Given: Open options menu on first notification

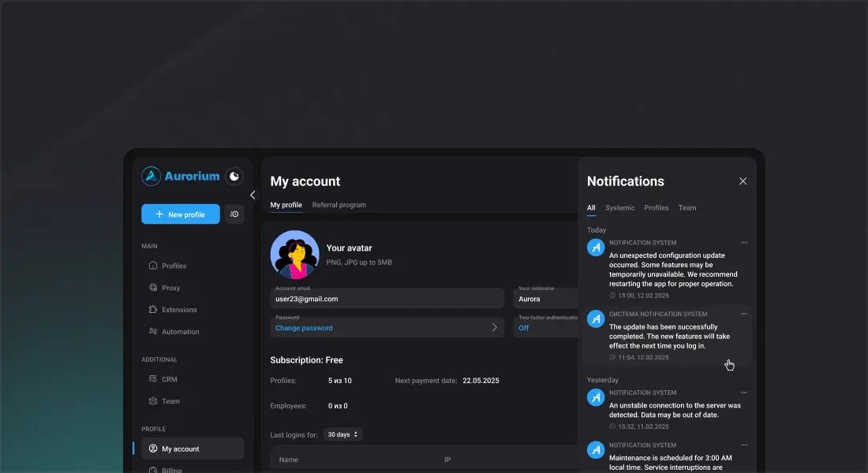Looking at the screenshot, I should coord(743,243).
